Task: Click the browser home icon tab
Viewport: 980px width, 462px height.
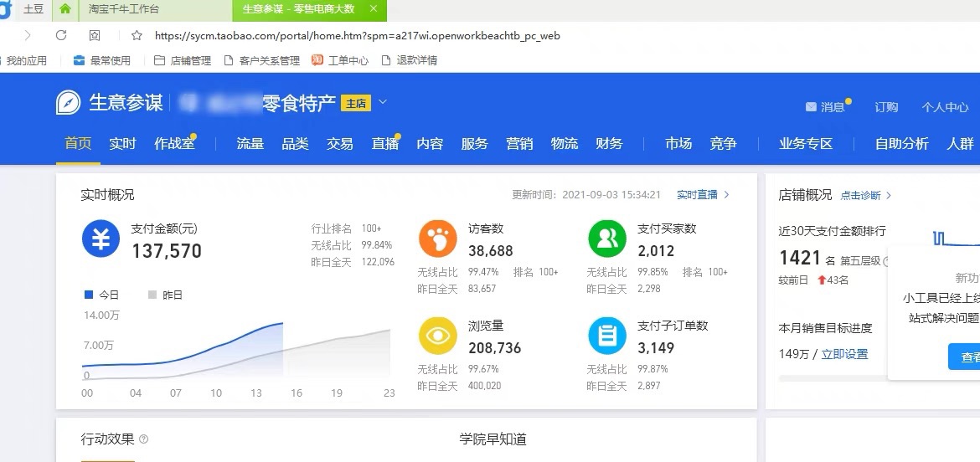Action: pos(65,9)
